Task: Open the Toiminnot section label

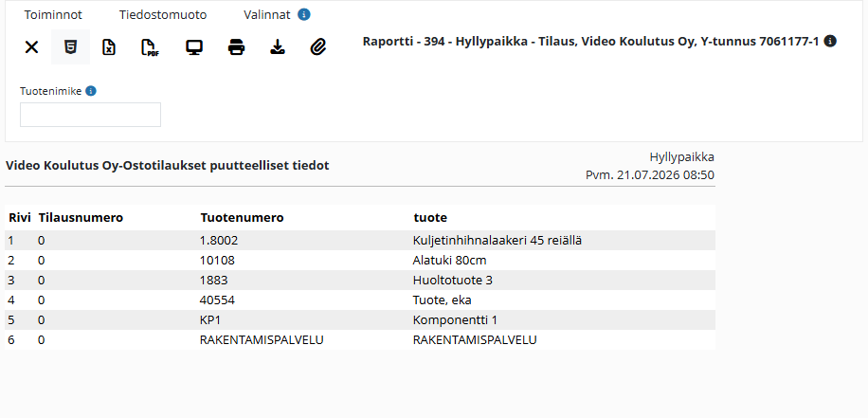Action: (x=53, y=15)
